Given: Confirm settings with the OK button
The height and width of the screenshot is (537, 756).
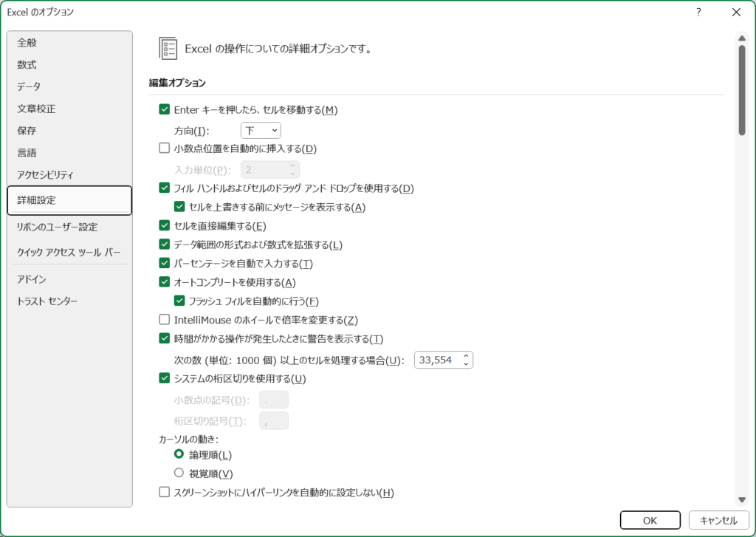Looking at the screenshot, I should (x=650, y=519).
